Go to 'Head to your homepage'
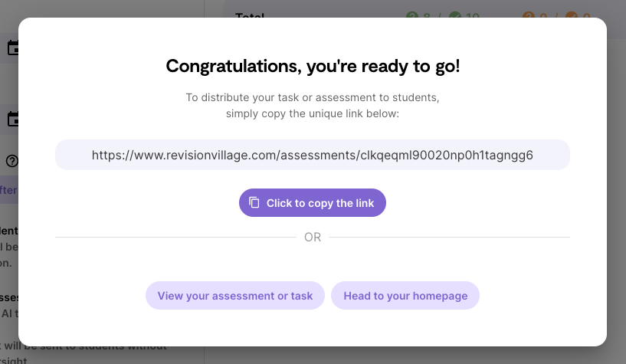This screenshot has width=626, height=364. (x=405, y=296)
